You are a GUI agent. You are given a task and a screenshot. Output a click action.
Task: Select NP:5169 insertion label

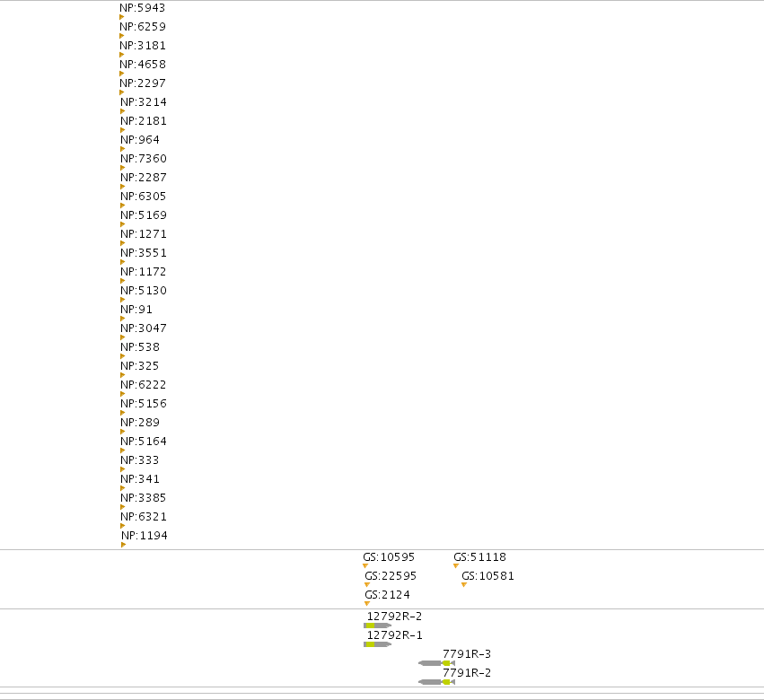[144, 215]
